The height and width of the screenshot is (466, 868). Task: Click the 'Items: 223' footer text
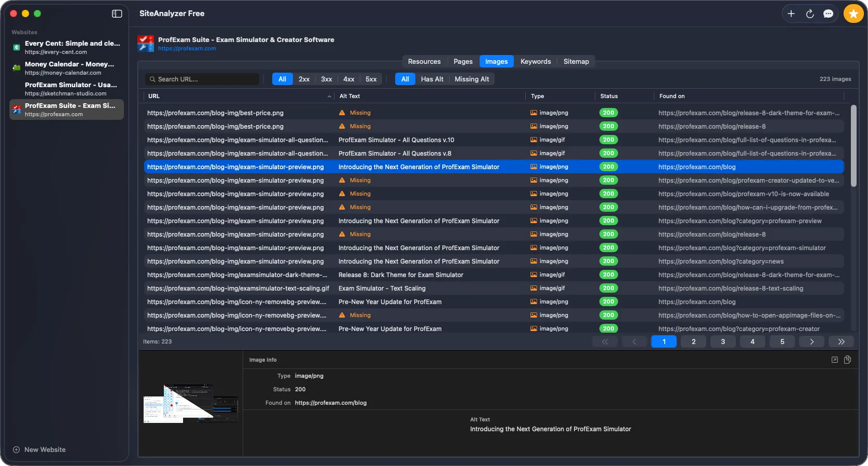pos(157,341)
